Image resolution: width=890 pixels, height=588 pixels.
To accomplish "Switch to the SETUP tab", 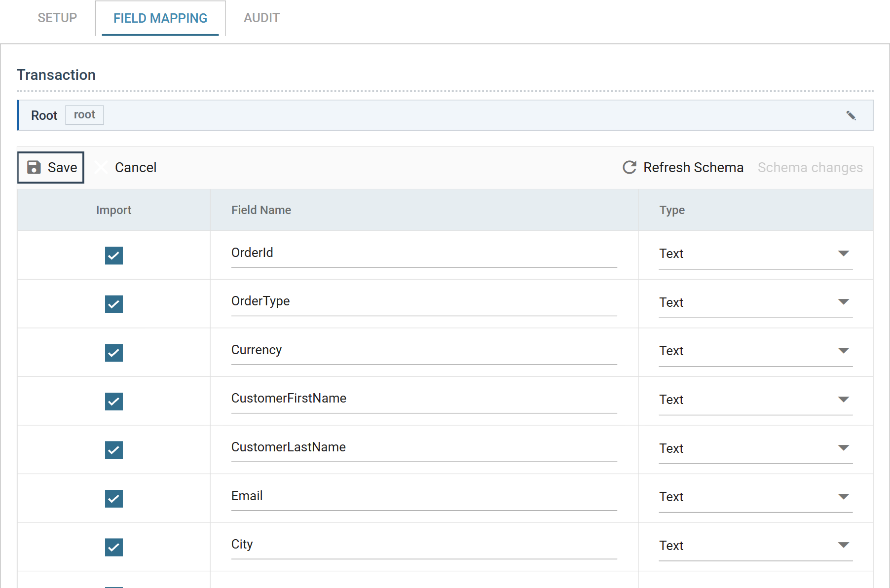I will [57, 18].
